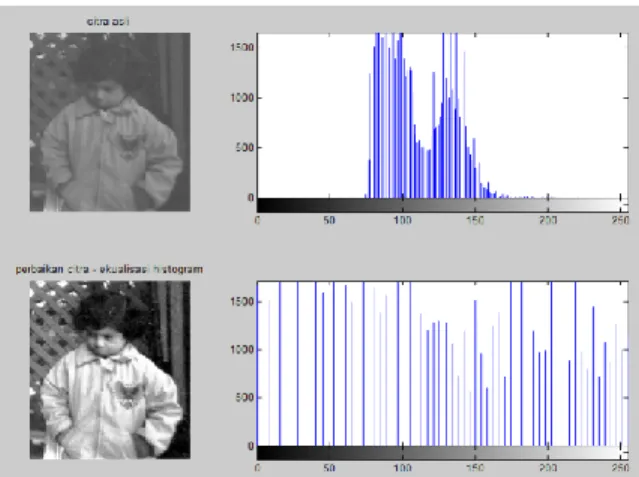Image resolution: width=639 pixels, height=477 pixels.
Task: Click the 500 y-axis label on bottom histogram
Action: (x=245, y=398)
